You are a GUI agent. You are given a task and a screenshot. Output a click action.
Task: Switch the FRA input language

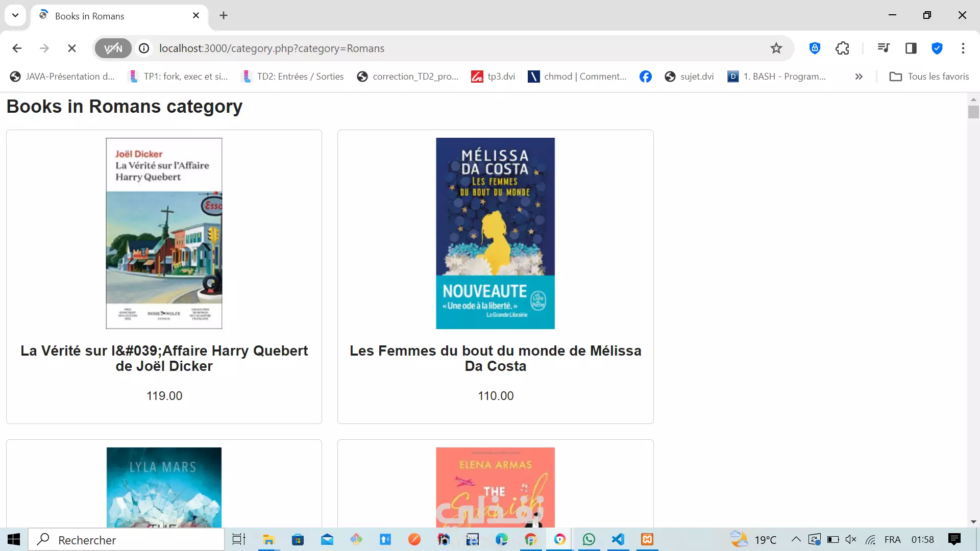click(x=893, y=539)
